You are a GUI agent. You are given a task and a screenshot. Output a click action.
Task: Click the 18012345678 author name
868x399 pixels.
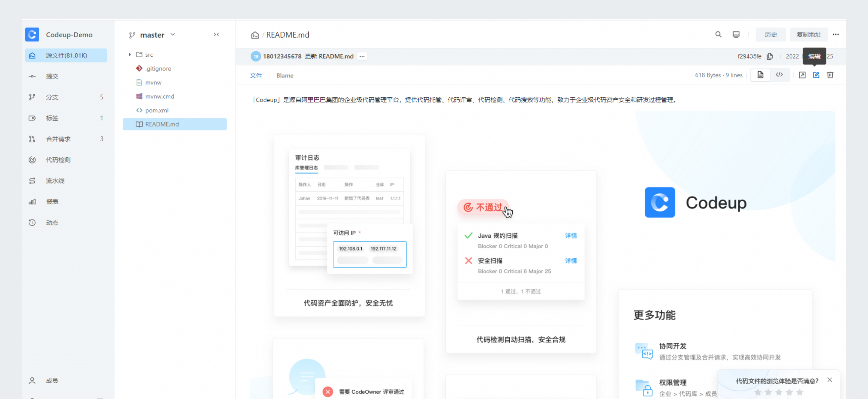tap(282, 56)
